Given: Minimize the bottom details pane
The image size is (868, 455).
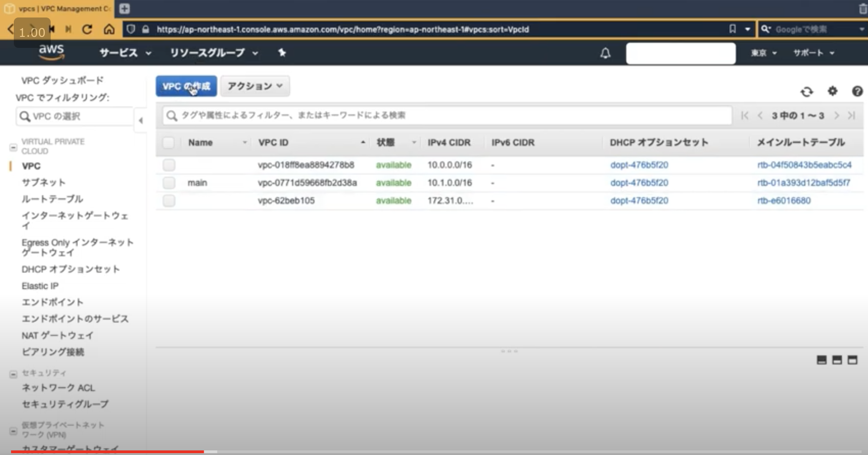Looking at the screenshot, I should pos(821,360).
